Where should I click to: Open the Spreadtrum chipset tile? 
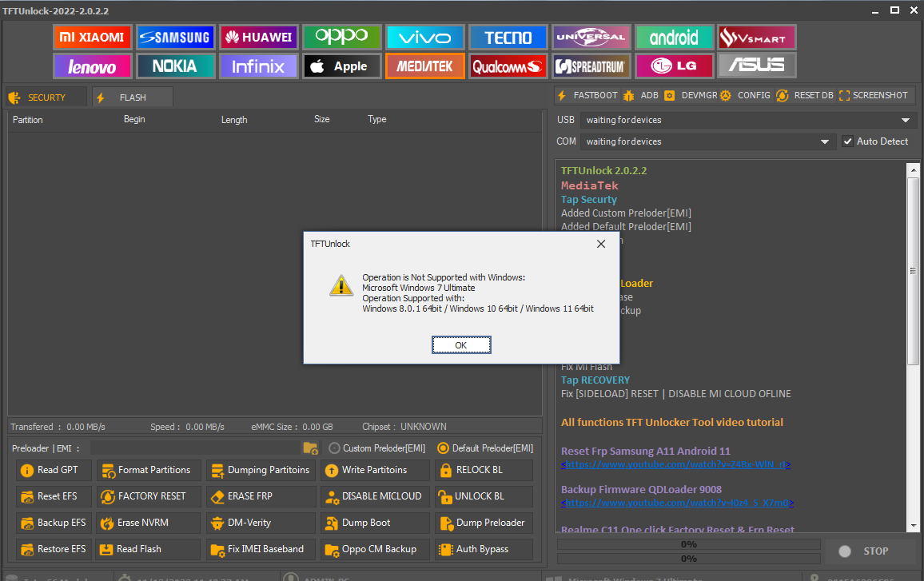tap(591, 66)
